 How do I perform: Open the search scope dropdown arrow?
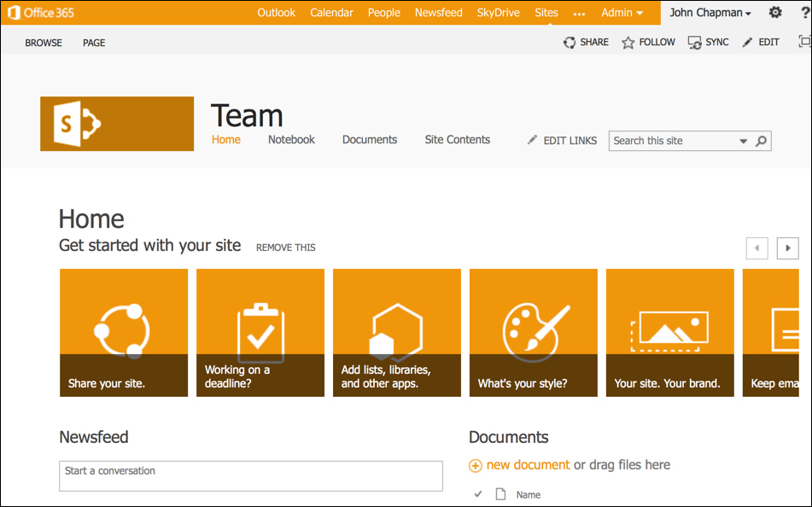point(743,141)
